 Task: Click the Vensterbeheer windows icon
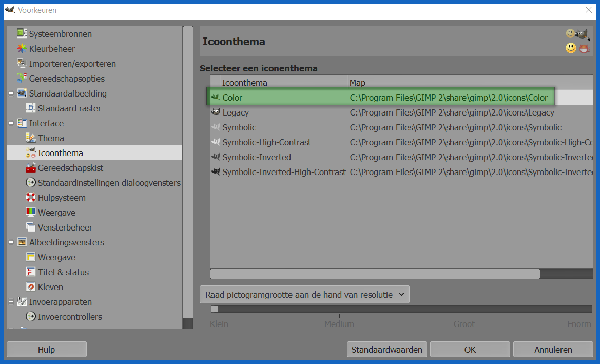tap(31, 227)
